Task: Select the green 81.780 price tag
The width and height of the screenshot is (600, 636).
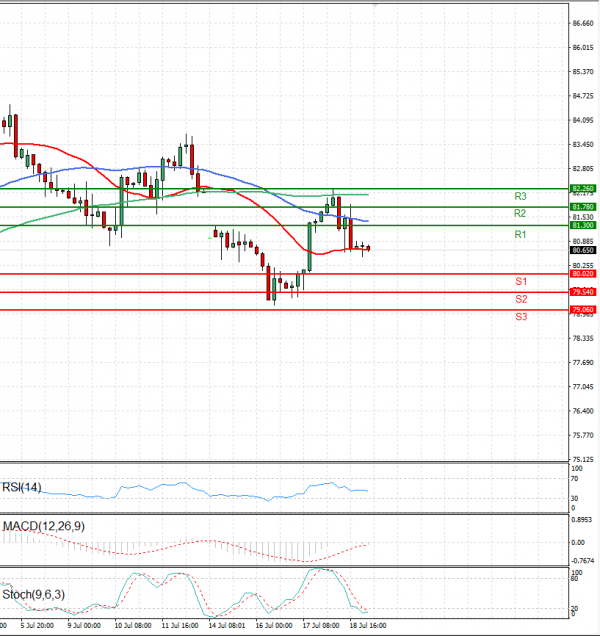Action: 583,207
